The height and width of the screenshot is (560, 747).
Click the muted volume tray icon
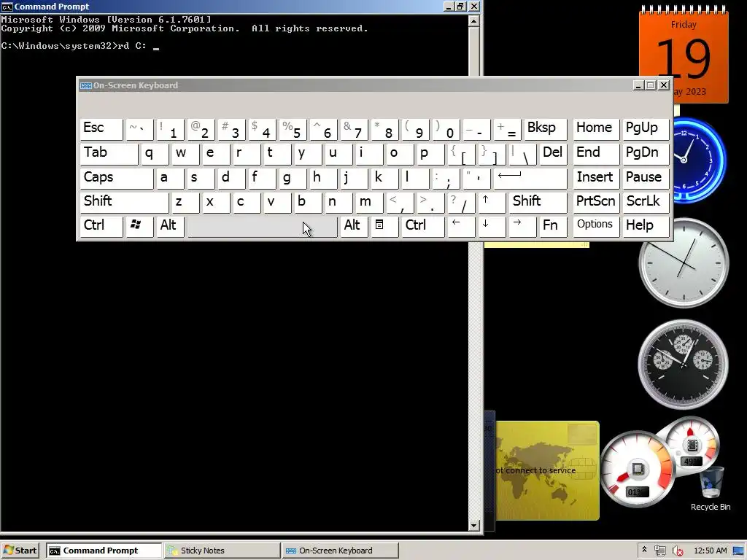tap(677, 551)
